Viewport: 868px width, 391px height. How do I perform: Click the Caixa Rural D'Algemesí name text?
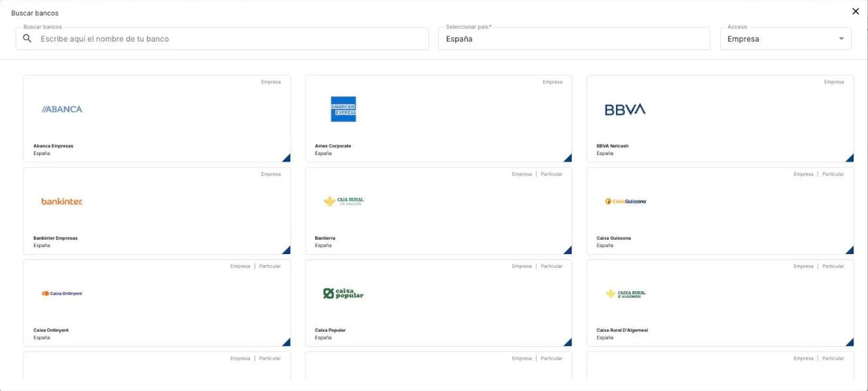coord(622,330)
